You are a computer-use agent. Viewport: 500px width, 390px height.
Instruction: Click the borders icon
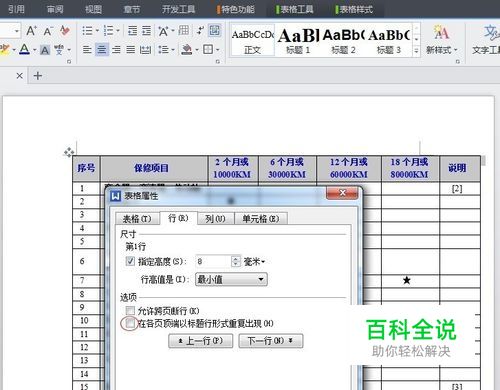click(208, 50)
